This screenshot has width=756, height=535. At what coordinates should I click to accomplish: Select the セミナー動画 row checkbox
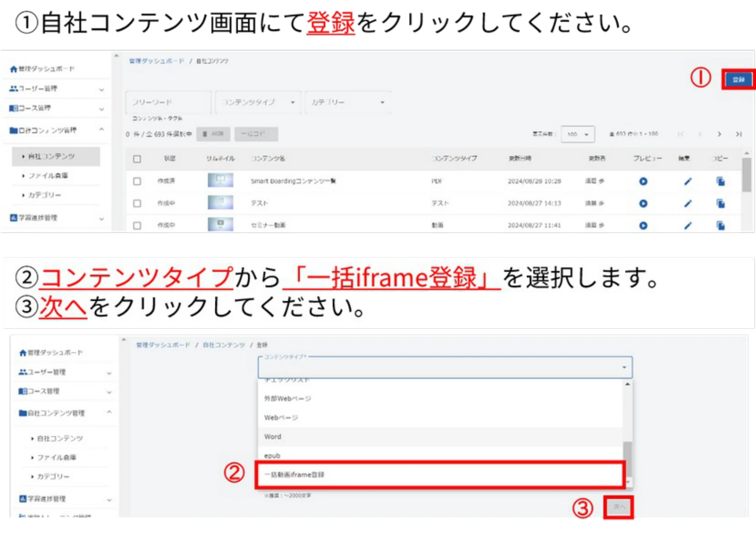click(x=137, y=225)
